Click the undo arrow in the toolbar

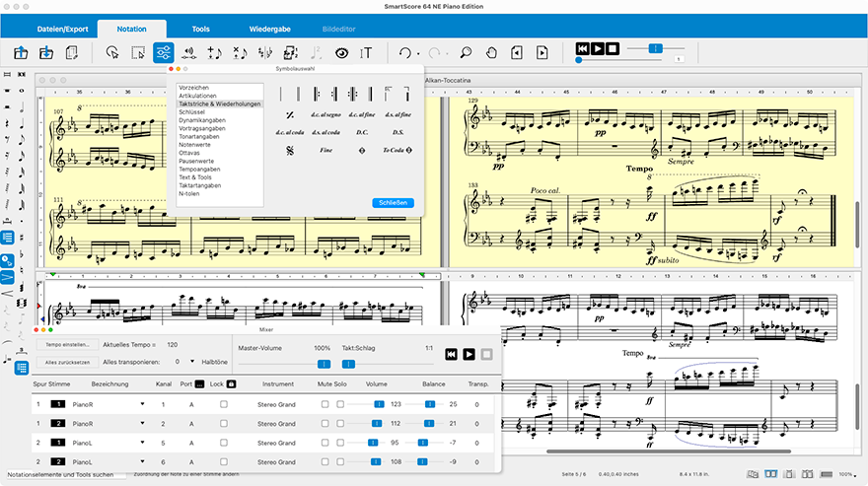coord(402,53)
